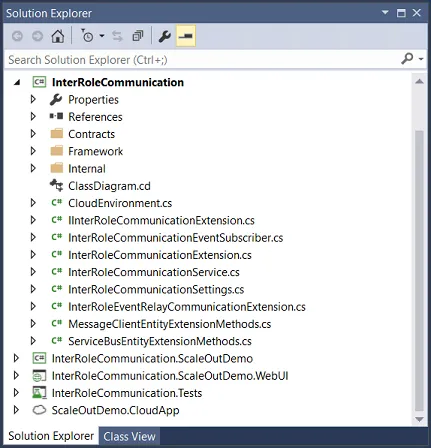This screenshot has height=448, width=431.
Task: Click C# icon of MessageClientEntityExtensionMethods.cs
Action: point(57,323)
